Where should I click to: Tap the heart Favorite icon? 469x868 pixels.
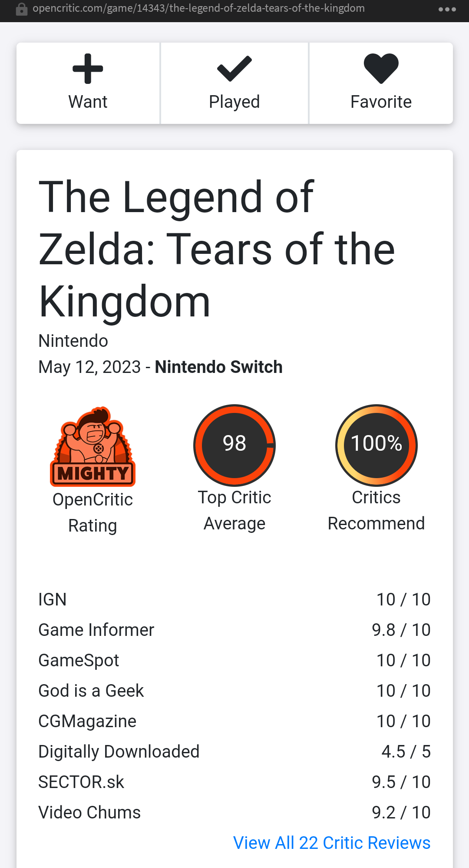pyautogui.click(x=381, y=69)
